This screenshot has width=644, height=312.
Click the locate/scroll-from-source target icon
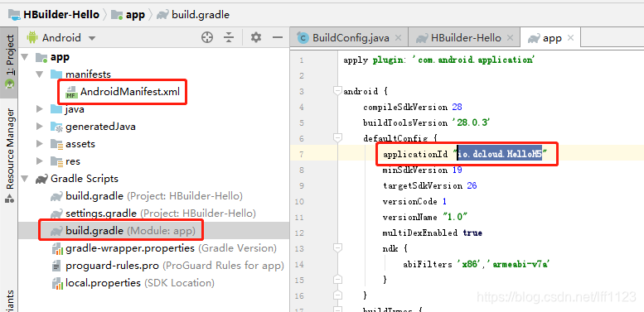tap(207, 38)
